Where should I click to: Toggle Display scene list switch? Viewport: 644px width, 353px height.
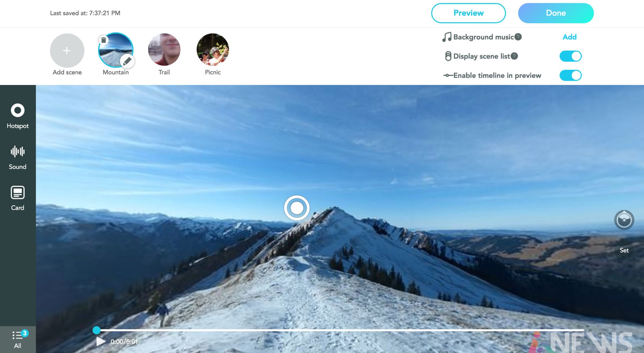(570, 56)
